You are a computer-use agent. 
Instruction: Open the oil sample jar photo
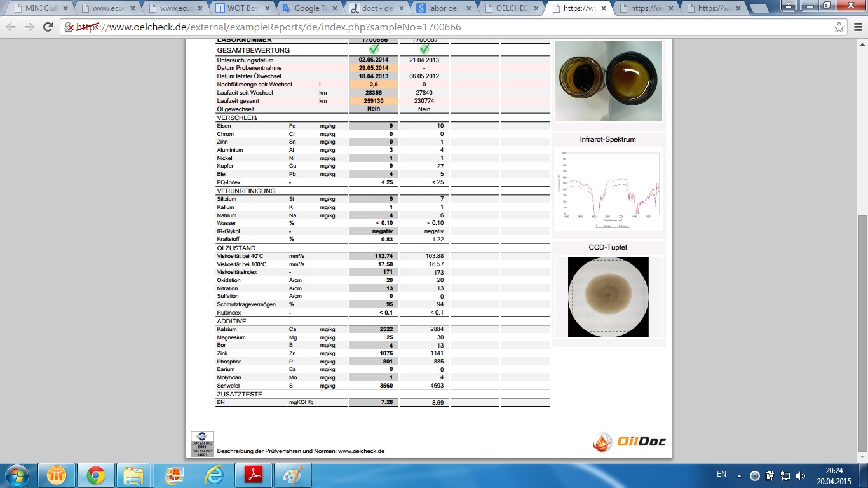point(609,81)
